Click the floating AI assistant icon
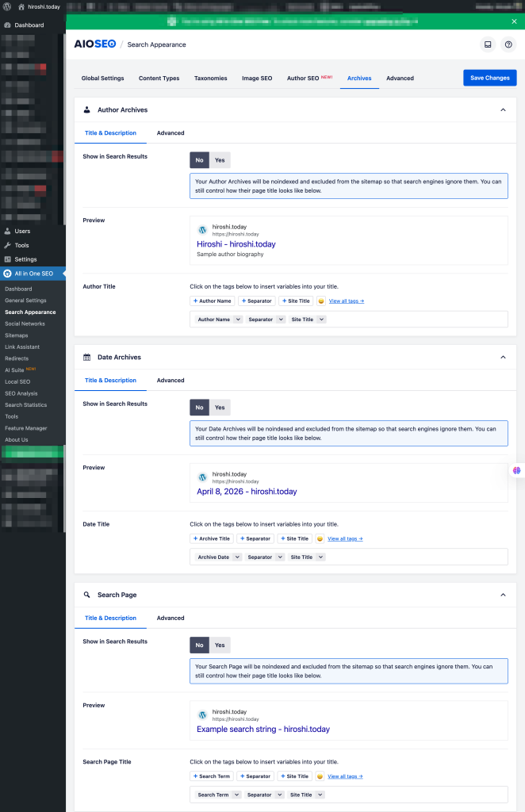This screenshot has height=812, width=525. (516, 470)
